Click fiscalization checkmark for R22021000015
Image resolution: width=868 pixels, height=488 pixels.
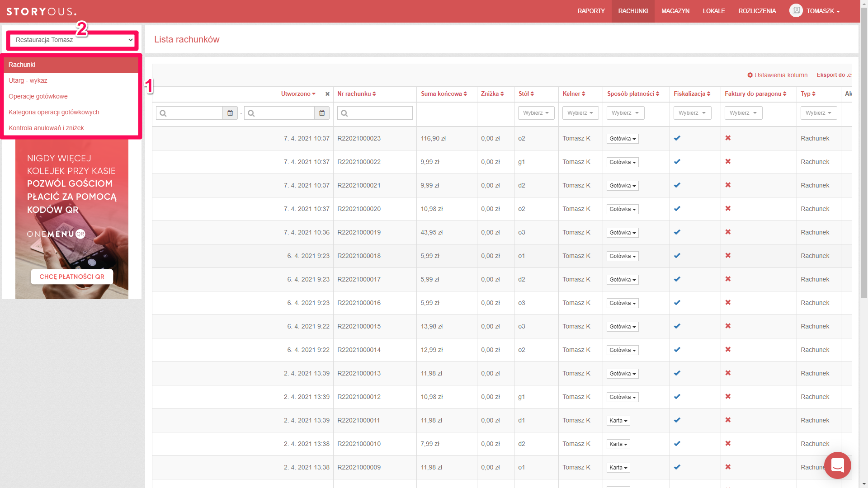[x=677, y=326]
